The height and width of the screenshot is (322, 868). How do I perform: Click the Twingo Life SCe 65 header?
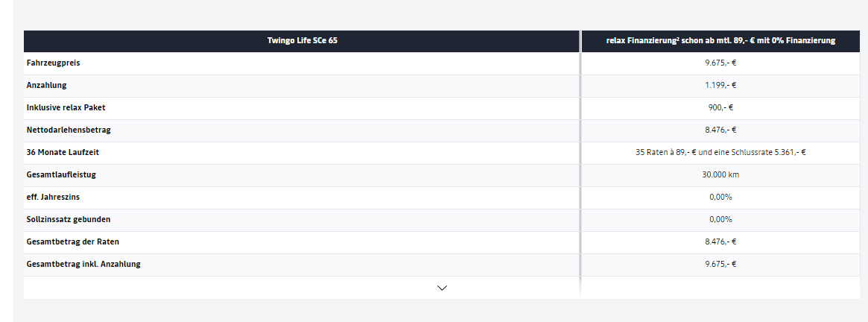[x=302, y=41]
